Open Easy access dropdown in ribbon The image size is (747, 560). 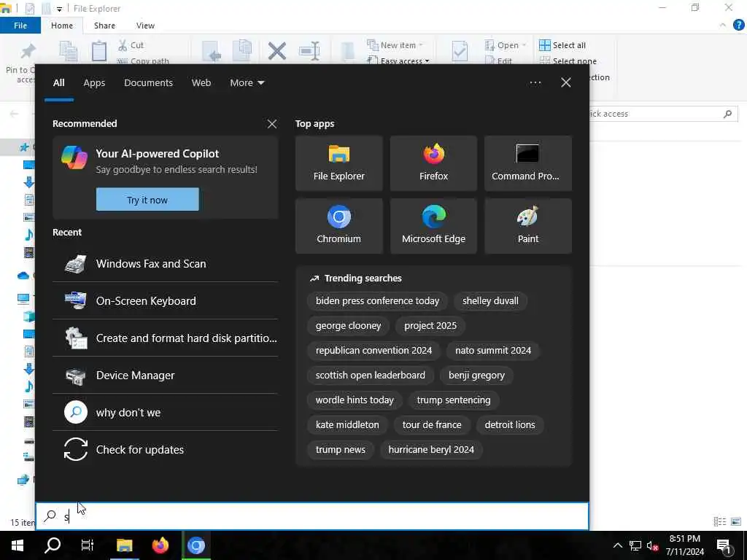tap(398, 61)
